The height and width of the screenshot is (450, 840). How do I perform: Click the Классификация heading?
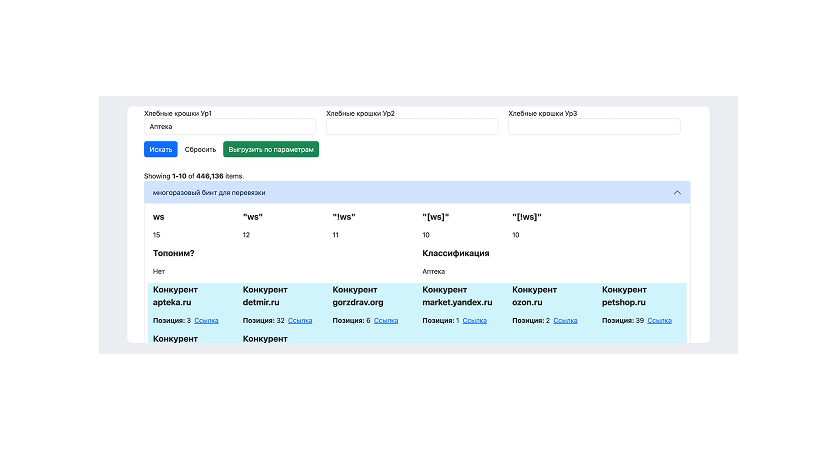click(456, 253)
